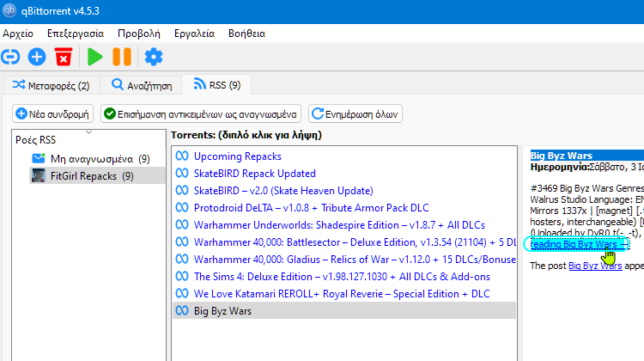Click the blue add torrent file icon

37,57
